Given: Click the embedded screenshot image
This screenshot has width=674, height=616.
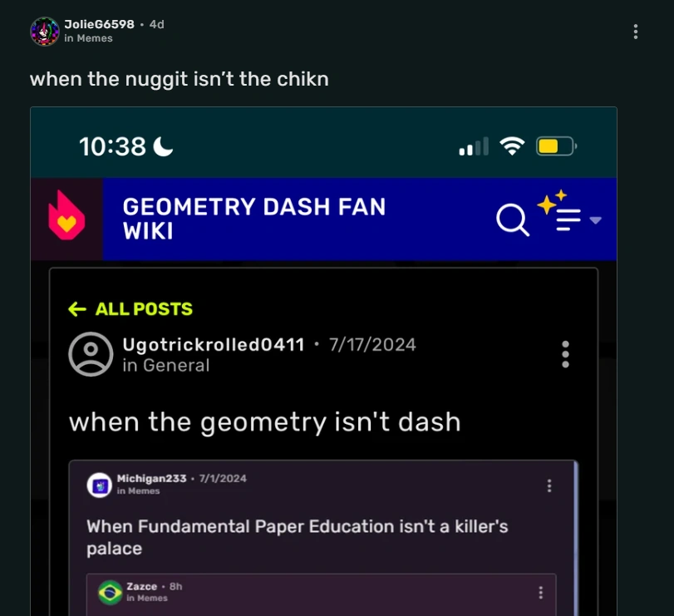Looking at the screenshot, I should point(323,361).
